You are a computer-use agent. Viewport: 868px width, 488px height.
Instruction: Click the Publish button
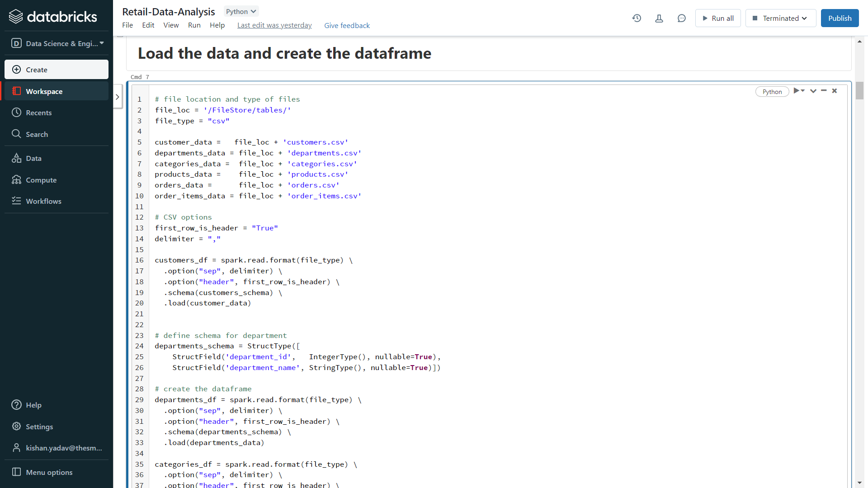(840, 18)
